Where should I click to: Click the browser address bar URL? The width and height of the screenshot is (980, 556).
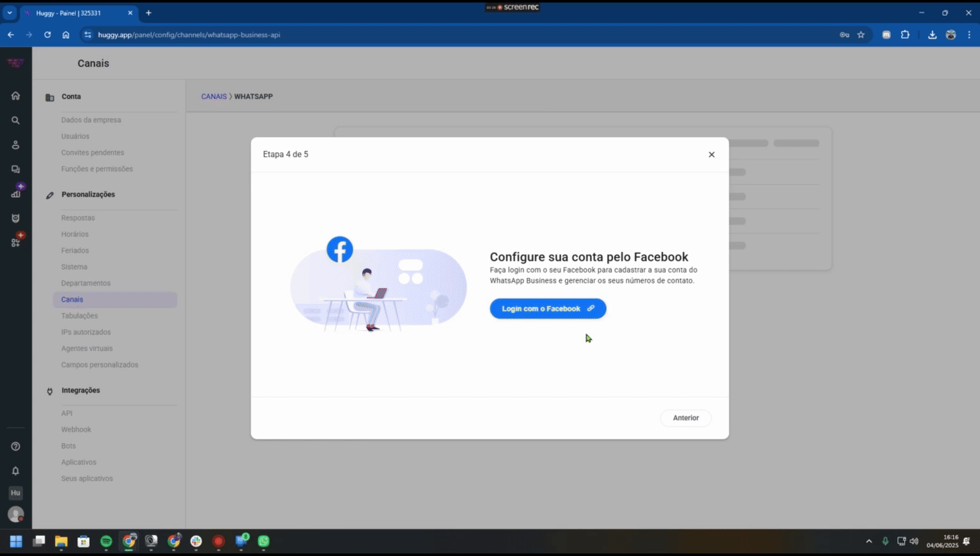[x=189, y=35]
